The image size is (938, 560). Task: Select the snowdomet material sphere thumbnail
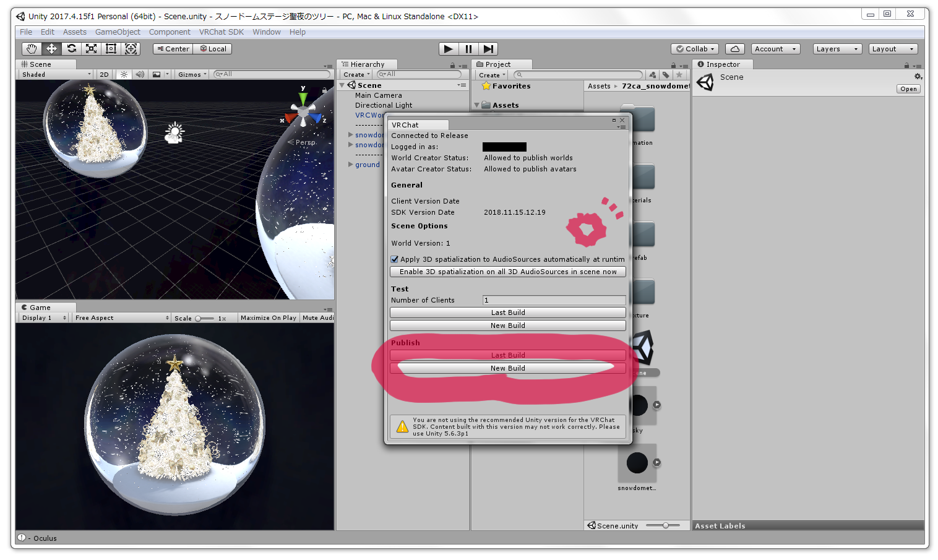point(637,463)
